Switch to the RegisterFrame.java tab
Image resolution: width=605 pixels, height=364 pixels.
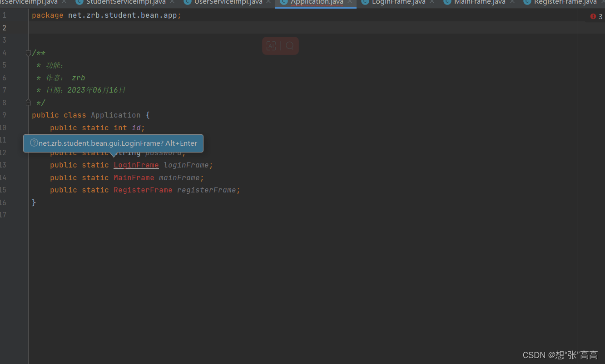pos(565,2)
